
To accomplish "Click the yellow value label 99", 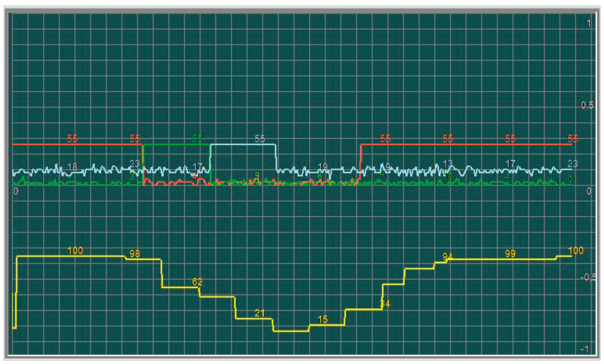I will (x=510, y=254).
